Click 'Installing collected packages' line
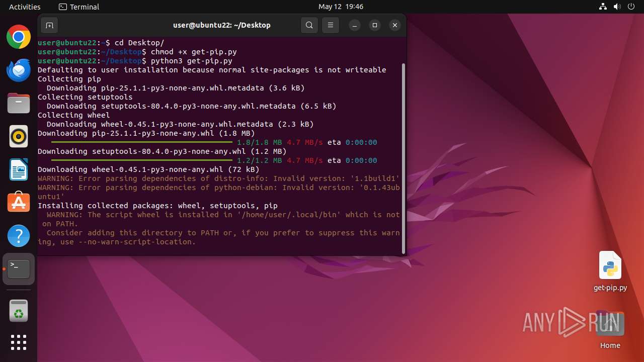644x362 pixels. pos(157,206)
